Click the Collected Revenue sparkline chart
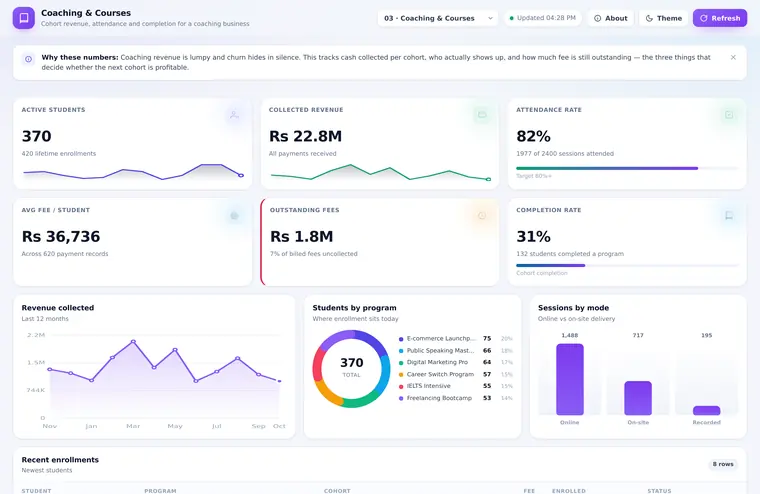Screen dimensions: 760x494 coord(380,172)
